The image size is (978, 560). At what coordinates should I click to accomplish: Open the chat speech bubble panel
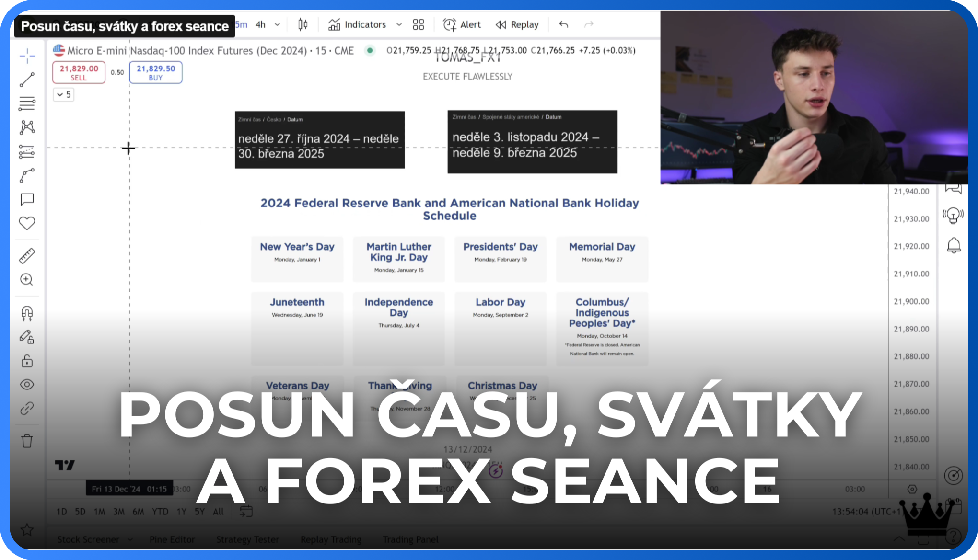(x=954, y=188)
